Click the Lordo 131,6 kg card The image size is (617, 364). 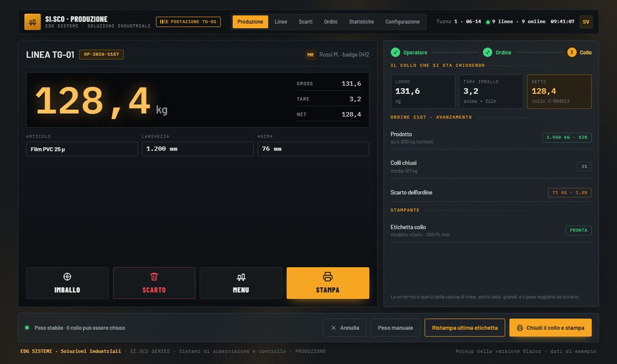[x=423, y=92]
